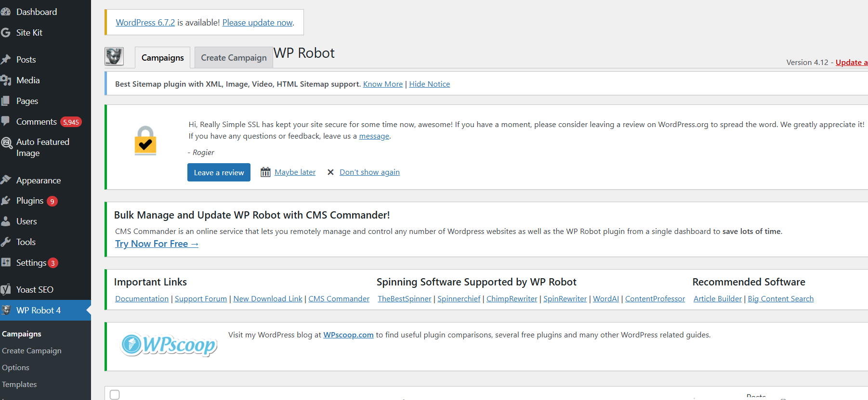868x400 pixels.
Task: Click the Maybe later link
Action: pyautogui.click(x=295, y=172)
